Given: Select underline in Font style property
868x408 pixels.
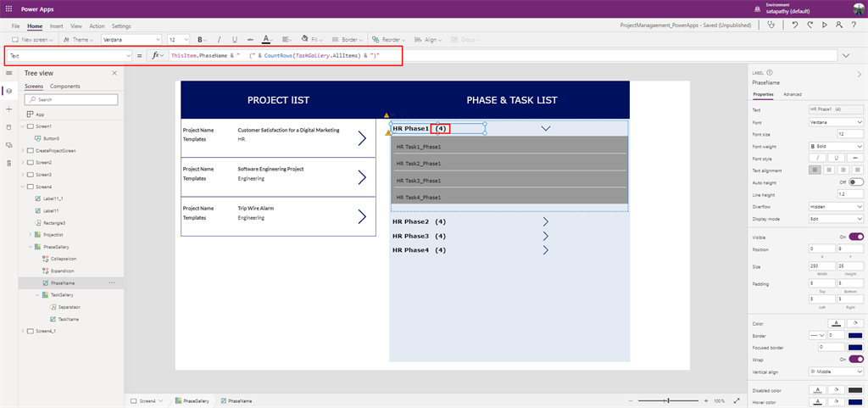Looking at the screenshot, I should pyautogui.click(x=836, y=159).
